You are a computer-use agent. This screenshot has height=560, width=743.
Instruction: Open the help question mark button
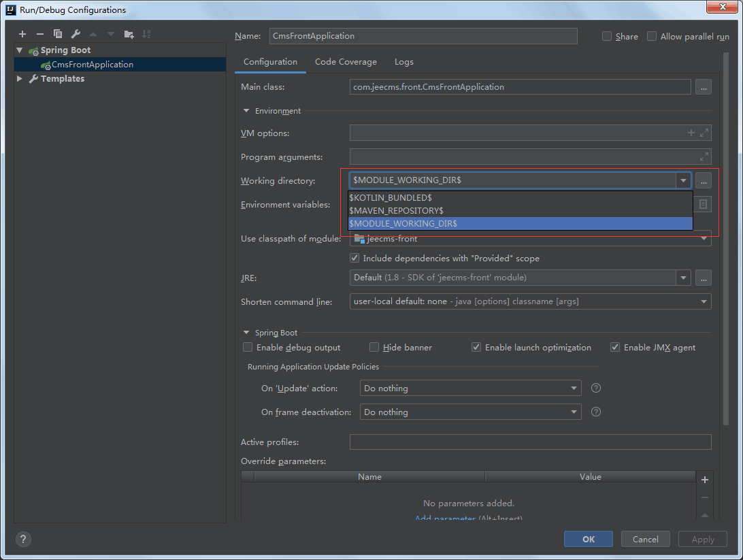[23, 540]
